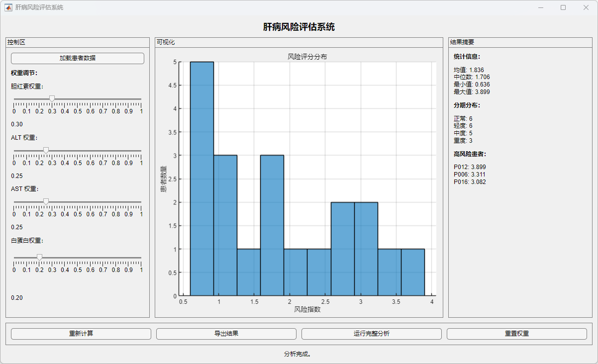The height and width of the screenshot is (364, 598).
Task: Run full analysis via 运行完整分析
Action: (371, 334)
